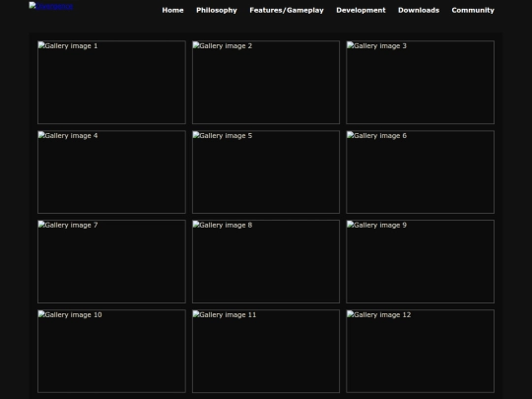Enlarge Gallery image 10
532x399 pixels.
click(111, 351)
